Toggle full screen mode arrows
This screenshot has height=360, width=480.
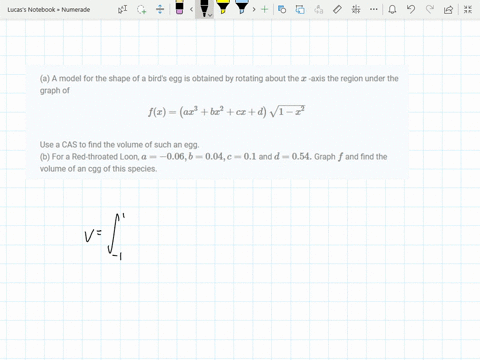pyautogui.click(x=468, y=9)
